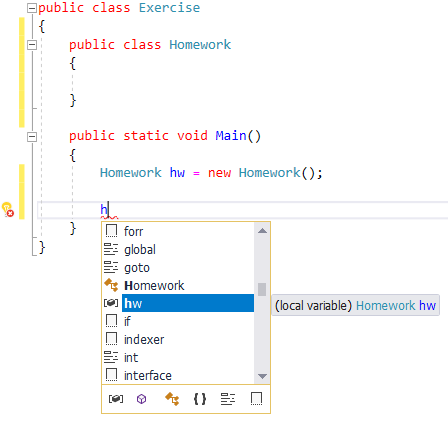Choose hw local variable suggestion
The width and height of the screenshot is (448, 426).
click(188, 303)
